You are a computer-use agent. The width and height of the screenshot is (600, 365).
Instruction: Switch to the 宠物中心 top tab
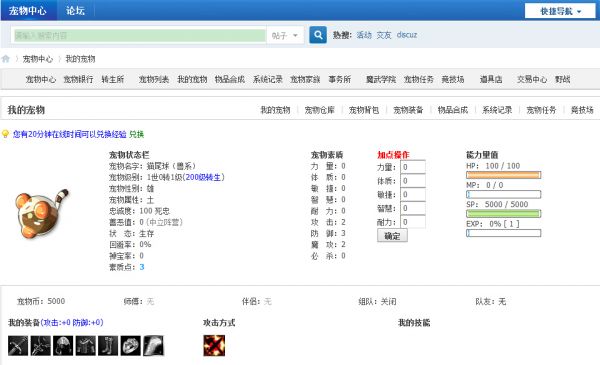(x=28, y=10)
